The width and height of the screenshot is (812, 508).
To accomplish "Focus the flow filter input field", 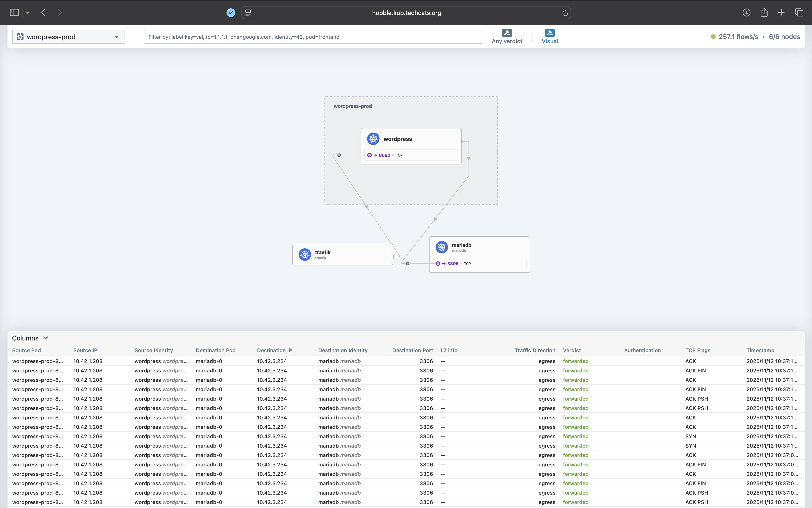I will point(313,37).
